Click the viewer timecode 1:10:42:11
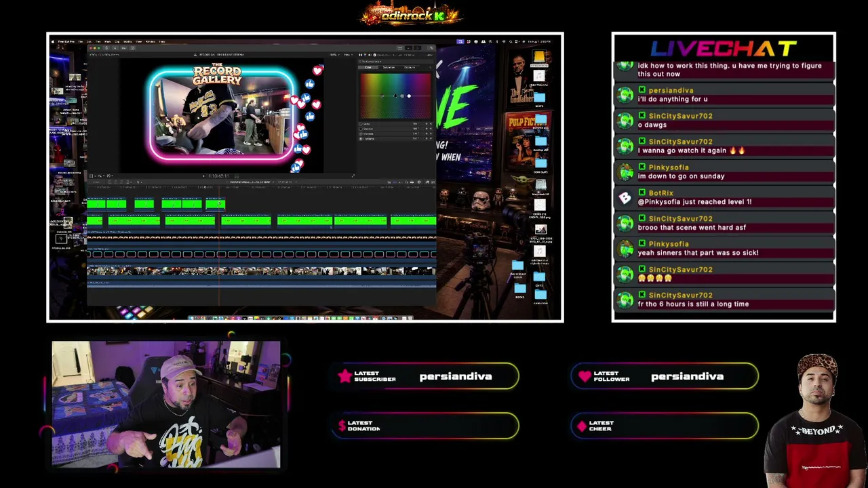 pyautogui.click(x=218, y=176)
